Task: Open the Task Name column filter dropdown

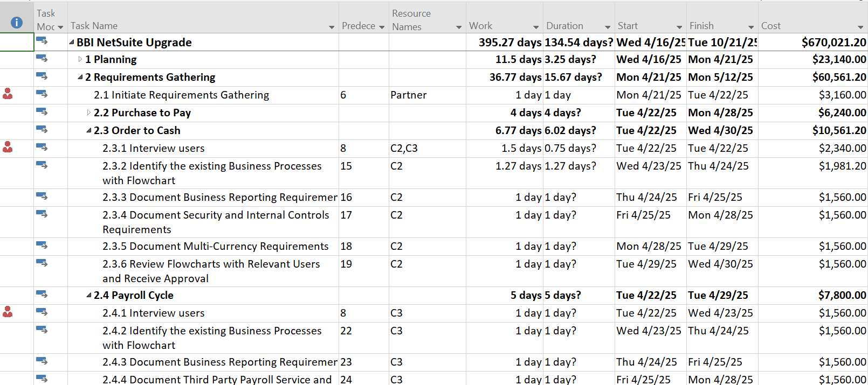Action: (332, 27)
